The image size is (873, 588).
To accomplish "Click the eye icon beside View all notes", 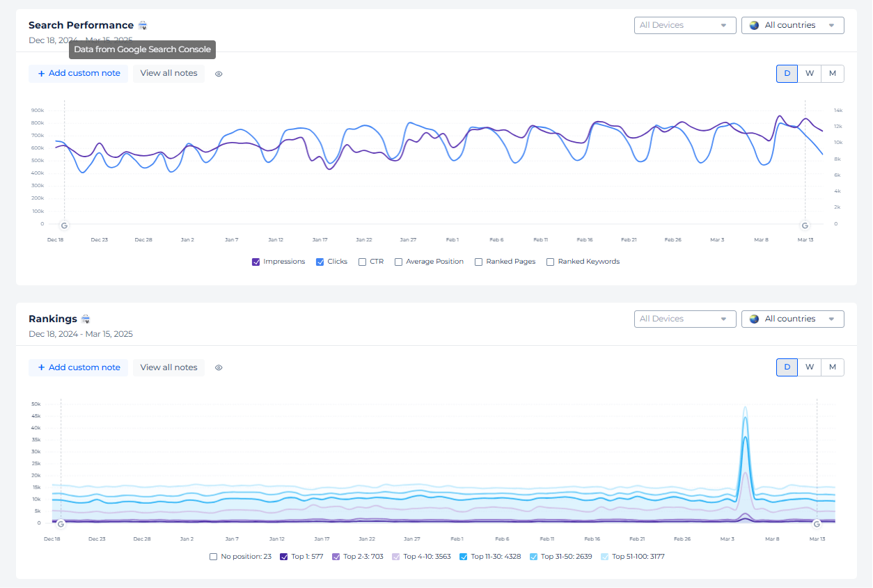I will coord(218,73).
